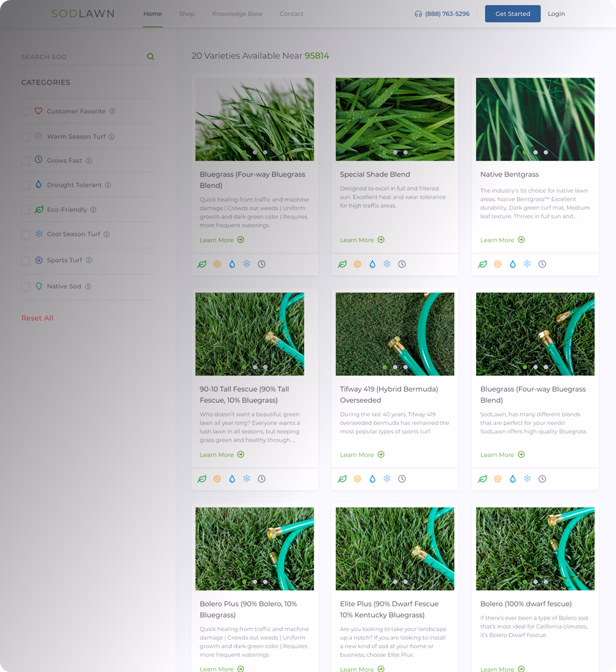Click water drop icon on 90-10 Tall Fescue card
Viewport: 616px width, 672px height.
pos(232,479)
